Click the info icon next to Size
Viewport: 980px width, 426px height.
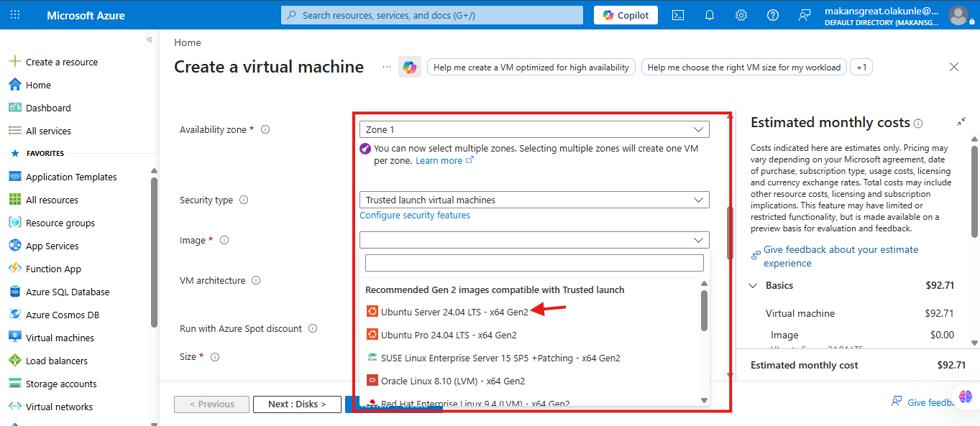click(215, 356)
